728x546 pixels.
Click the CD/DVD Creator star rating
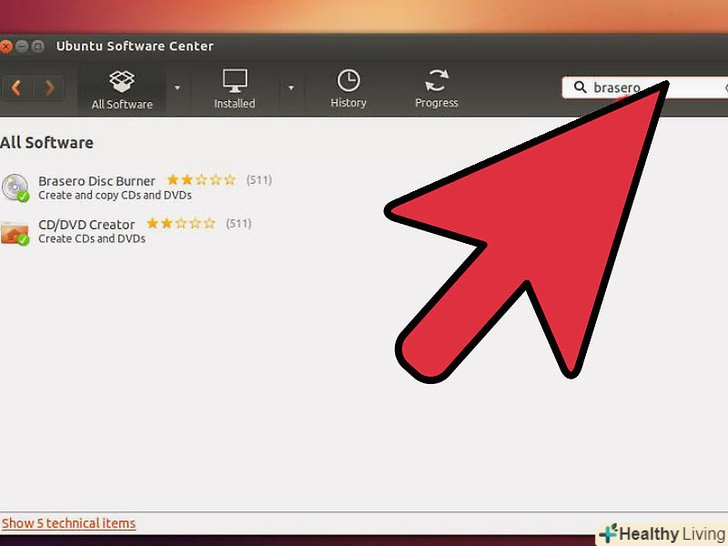pos(181,223)
